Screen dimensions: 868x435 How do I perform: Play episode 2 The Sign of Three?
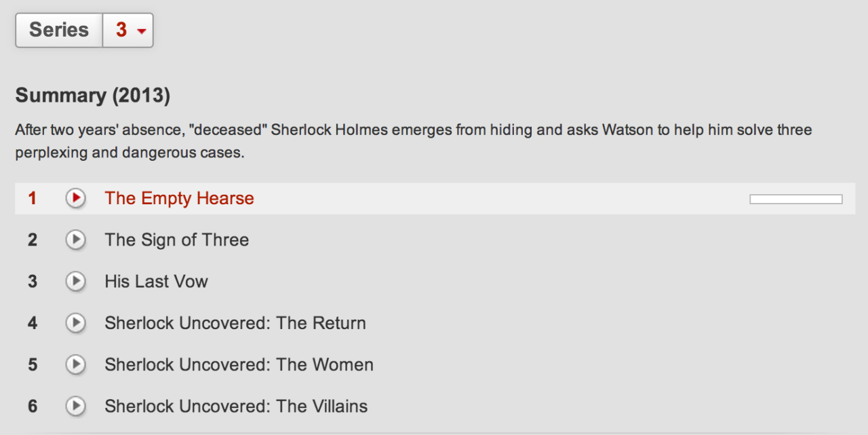(76, 240)
